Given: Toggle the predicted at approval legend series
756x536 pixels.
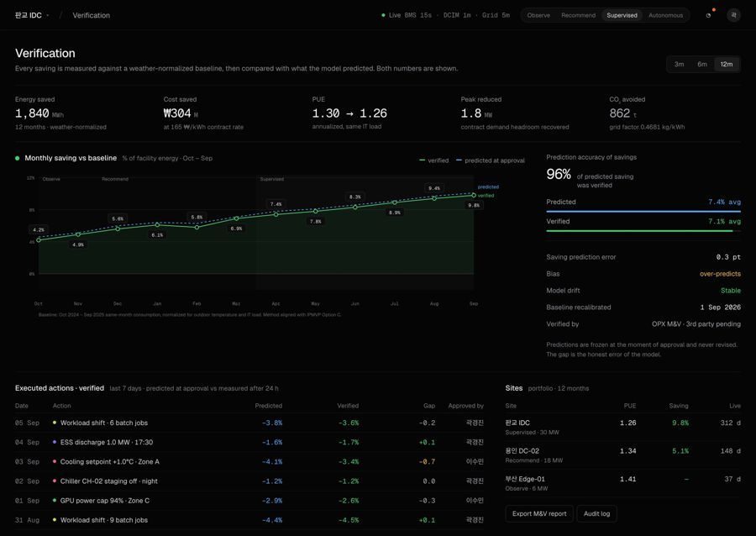Looking at the screenshot, I should click(x=491, y=160).
